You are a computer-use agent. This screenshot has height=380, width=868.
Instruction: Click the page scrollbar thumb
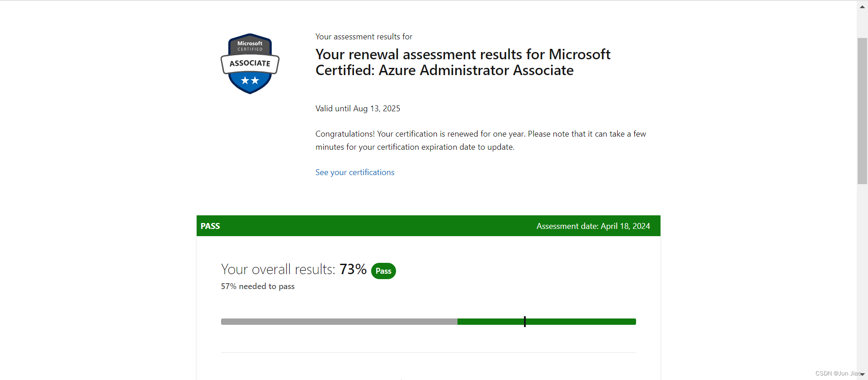tap(862, 111)
